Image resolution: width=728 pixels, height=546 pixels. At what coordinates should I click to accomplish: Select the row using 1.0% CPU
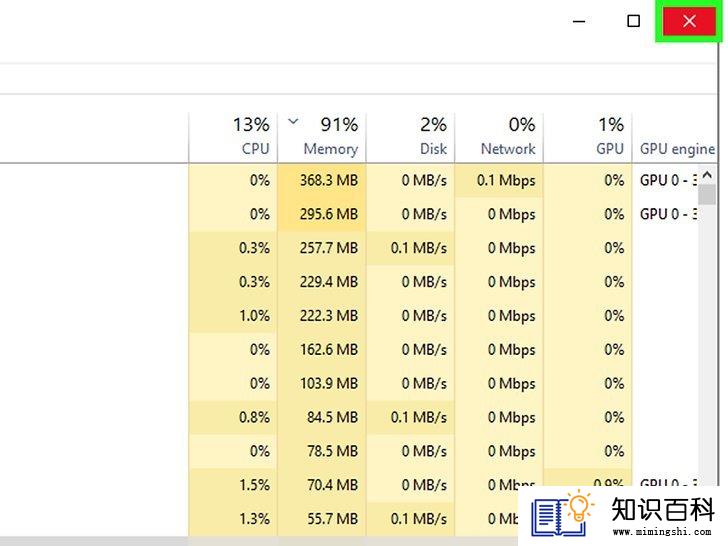pyautogui.click(x=359, y=316)
